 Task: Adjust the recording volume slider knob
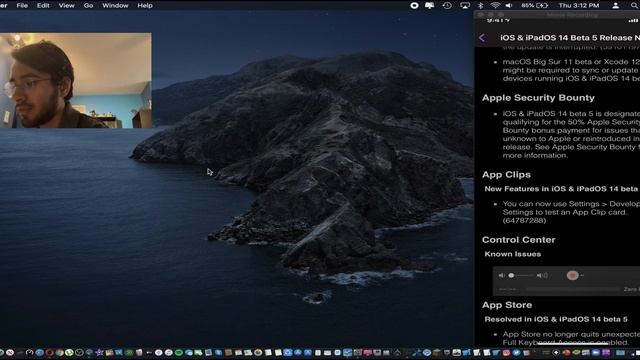pos(511,276)
